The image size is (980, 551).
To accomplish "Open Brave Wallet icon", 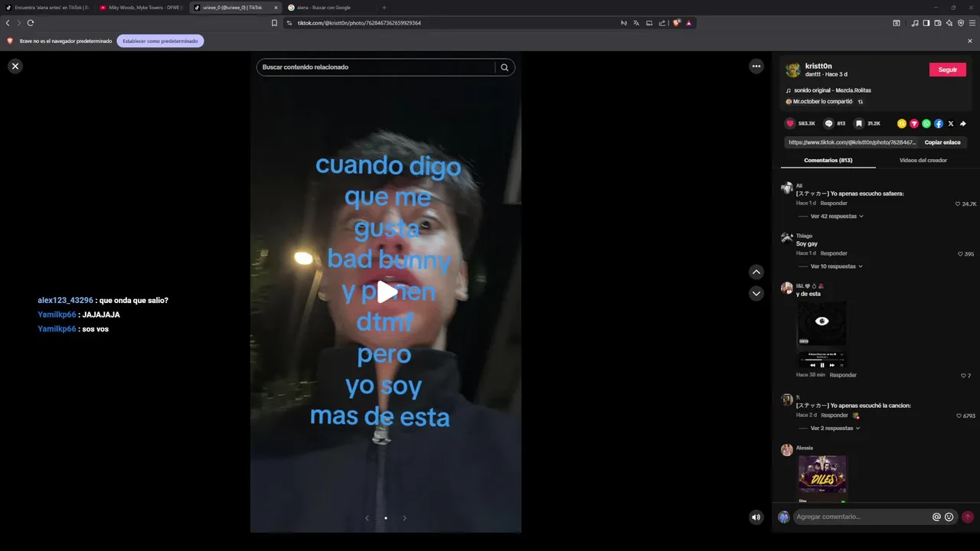I will click(938, 23).
